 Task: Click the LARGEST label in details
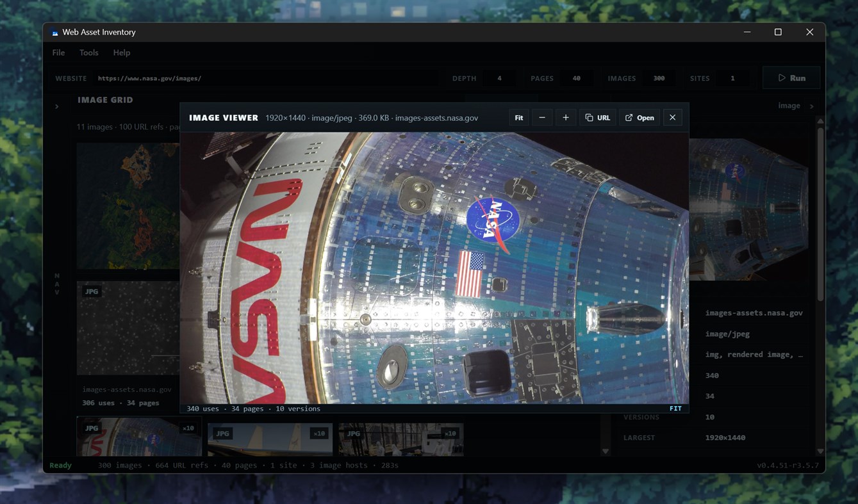point(639,438)
